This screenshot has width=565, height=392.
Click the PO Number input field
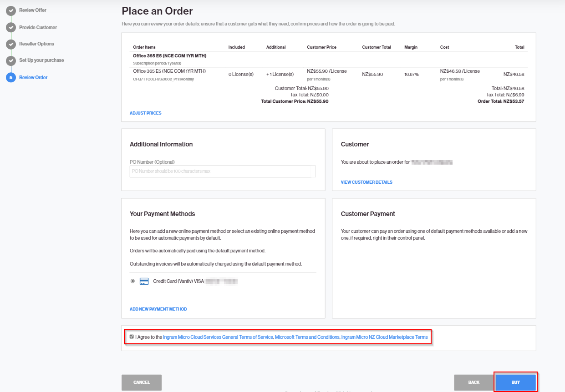223,171
